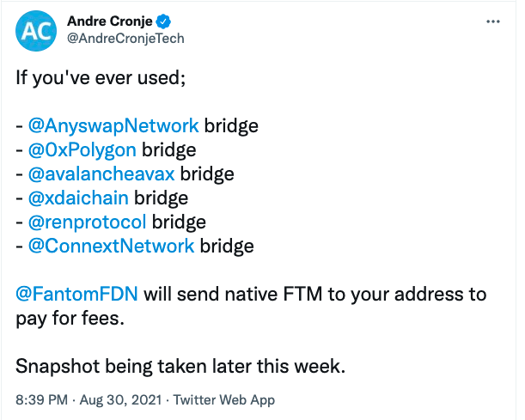Open the @FantomFDN profile mention
Screen dimensions: 525x420
click(x=76, y=294)
